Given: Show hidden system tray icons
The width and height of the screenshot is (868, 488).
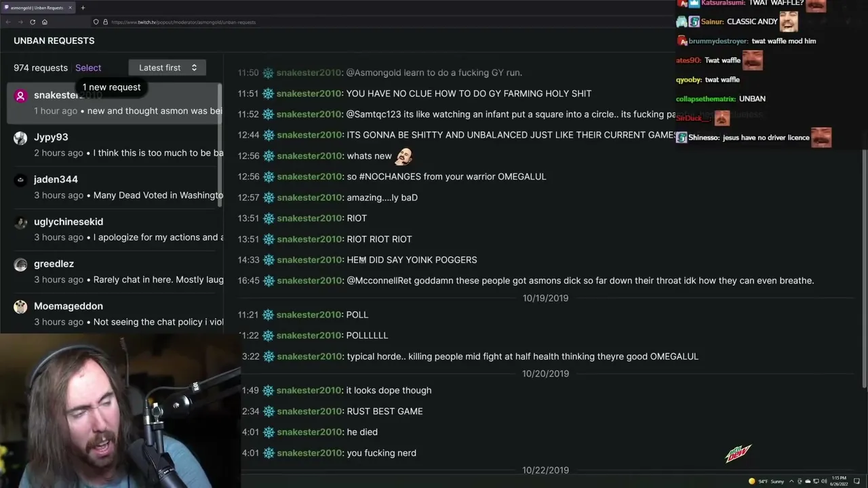Looking at the screenshot, I should tap(792, 481).
